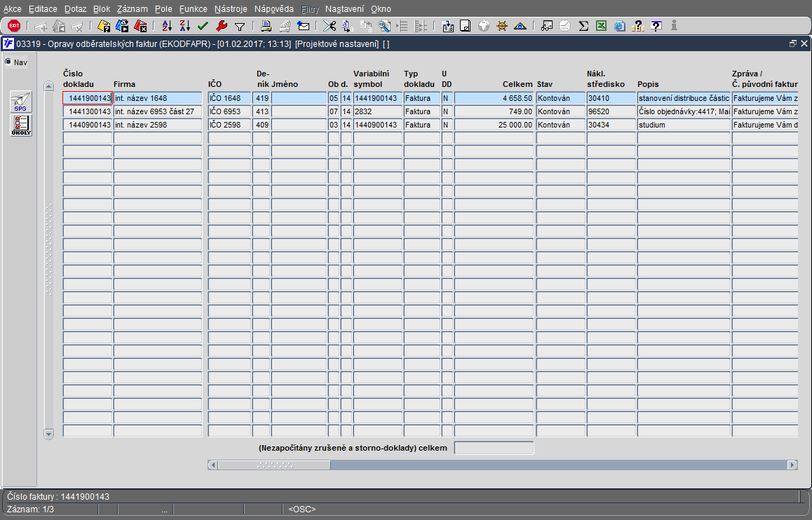Click the vertical scrollbar up arrow
Screen dimensions: 812x520
point(48,86)
